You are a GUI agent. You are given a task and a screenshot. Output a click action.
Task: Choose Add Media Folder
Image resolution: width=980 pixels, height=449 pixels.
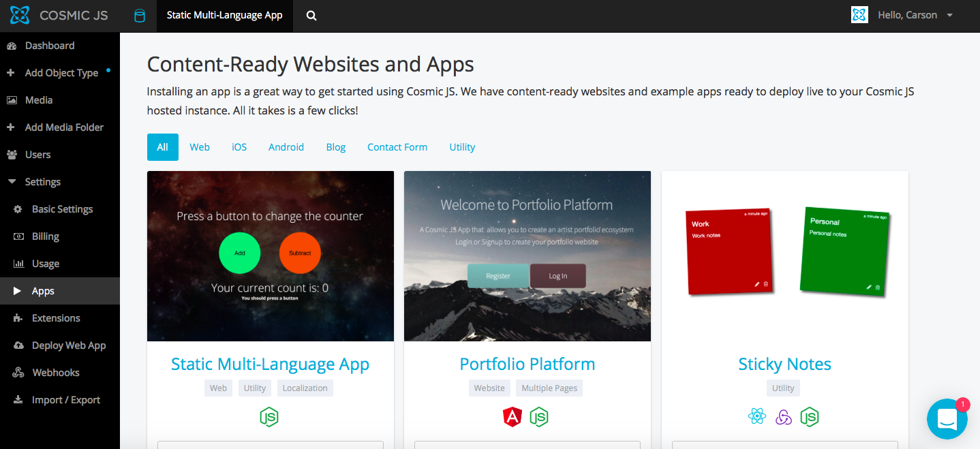(x=64, y=127)
